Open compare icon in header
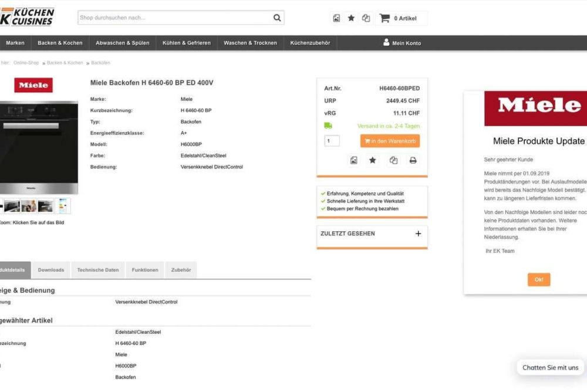 366,18
